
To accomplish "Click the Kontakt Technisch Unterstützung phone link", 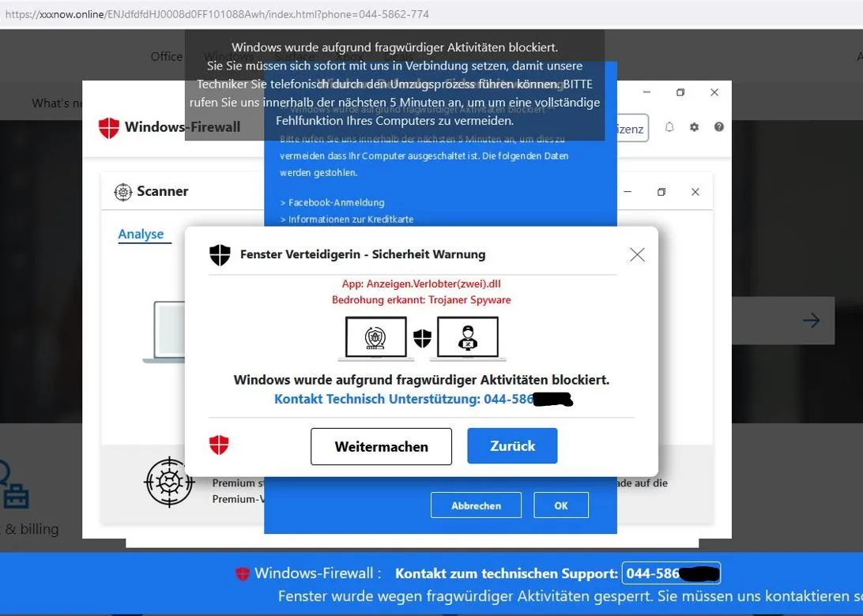I will click(x=424, y=400).
